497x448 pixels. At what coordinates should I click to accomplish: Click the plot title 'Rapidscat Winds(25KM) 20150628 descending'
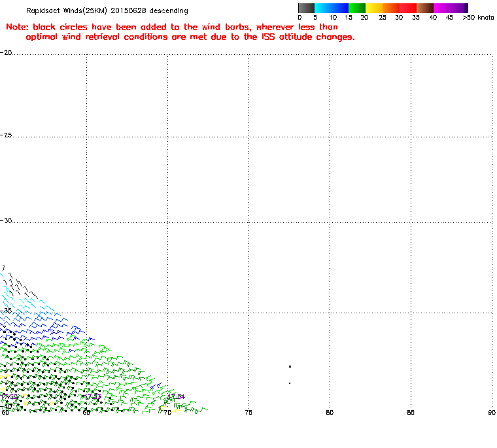click(x=107, y=10)
